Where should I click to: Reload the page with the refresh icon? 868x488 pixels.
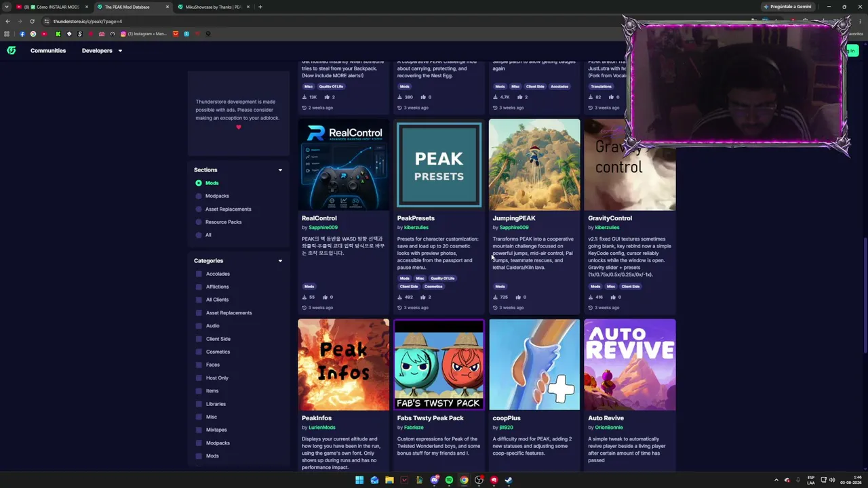coord(32,21)
